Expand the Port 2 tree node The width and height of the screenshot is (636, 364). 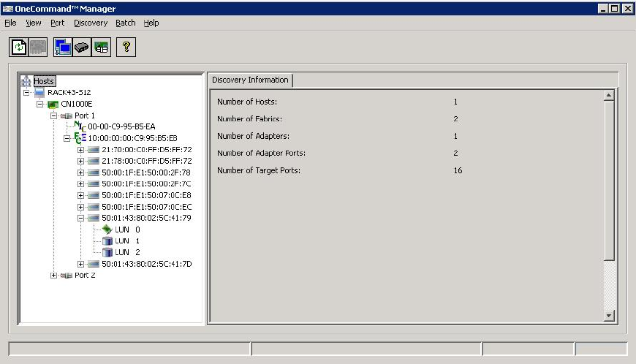tap(53, 276)
